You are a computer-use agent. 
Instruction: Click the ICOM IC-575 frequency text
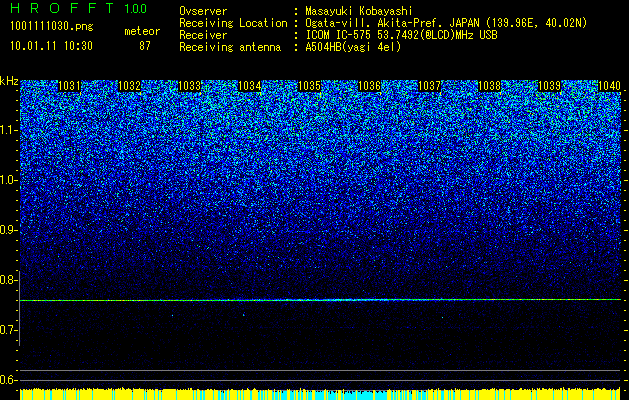click(x=402, y=35)
